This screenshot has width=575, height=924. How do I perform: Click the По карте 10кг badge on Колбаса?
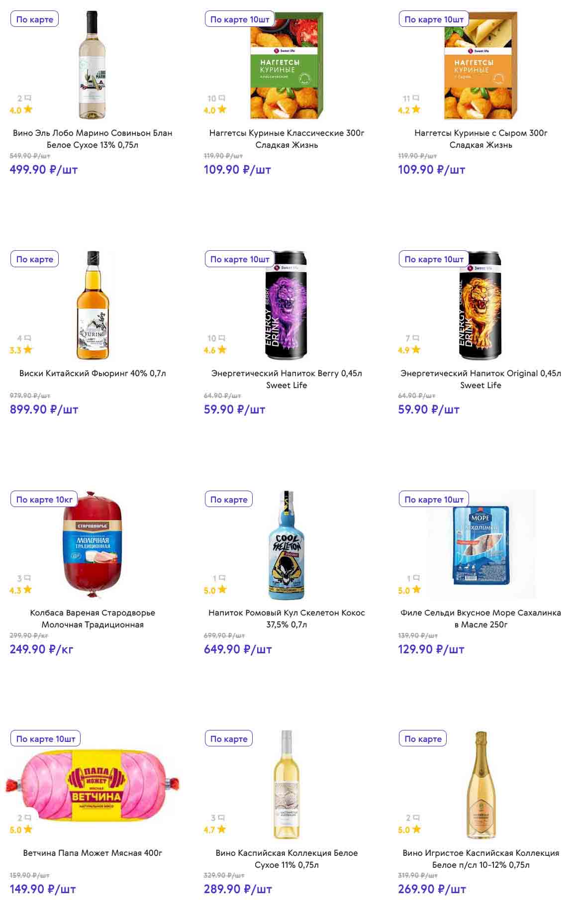pos(44,499)
